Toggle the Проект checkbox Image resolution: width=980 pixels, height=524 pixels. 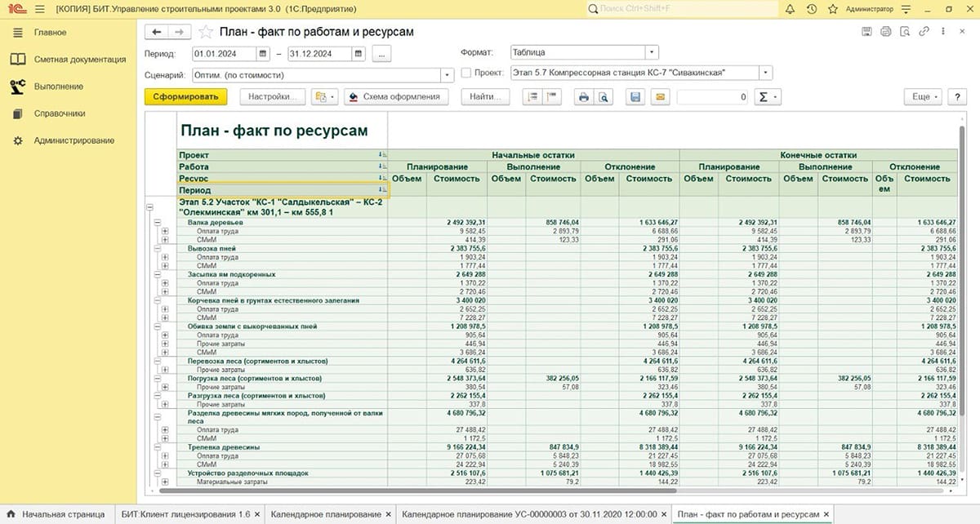pos(466,73)
